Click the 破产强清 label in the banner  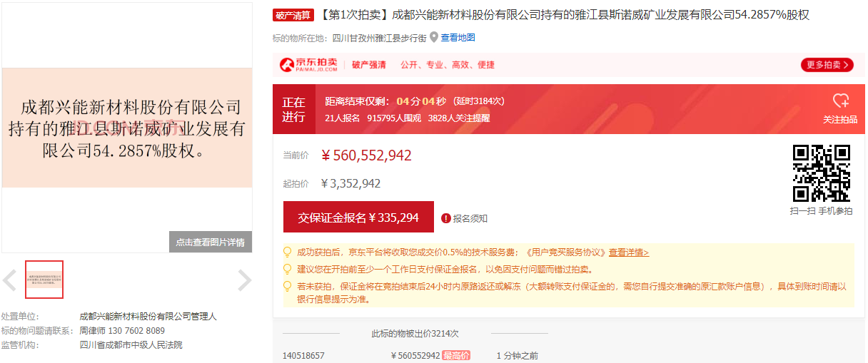pos(369,65)
